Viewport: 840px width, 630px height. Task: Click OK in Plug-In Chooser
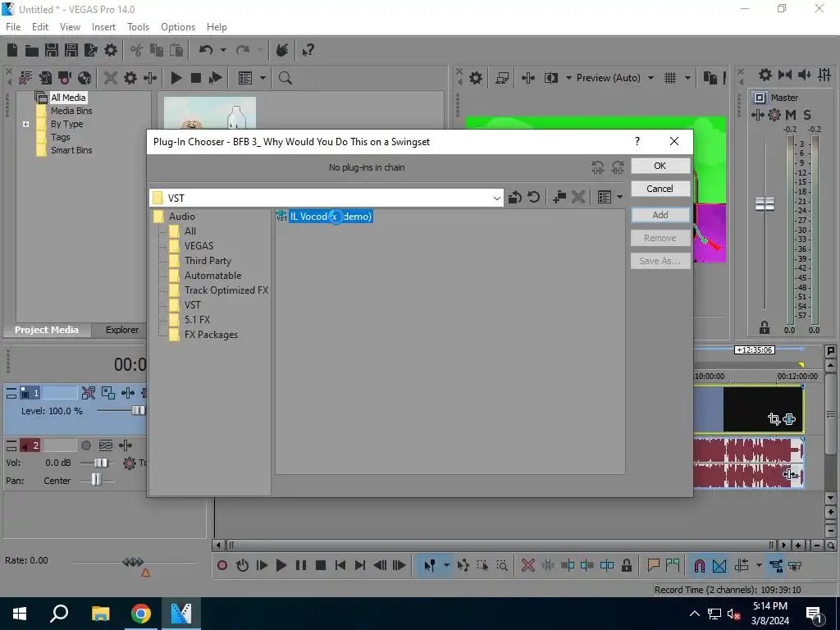(x=660, y=166)
